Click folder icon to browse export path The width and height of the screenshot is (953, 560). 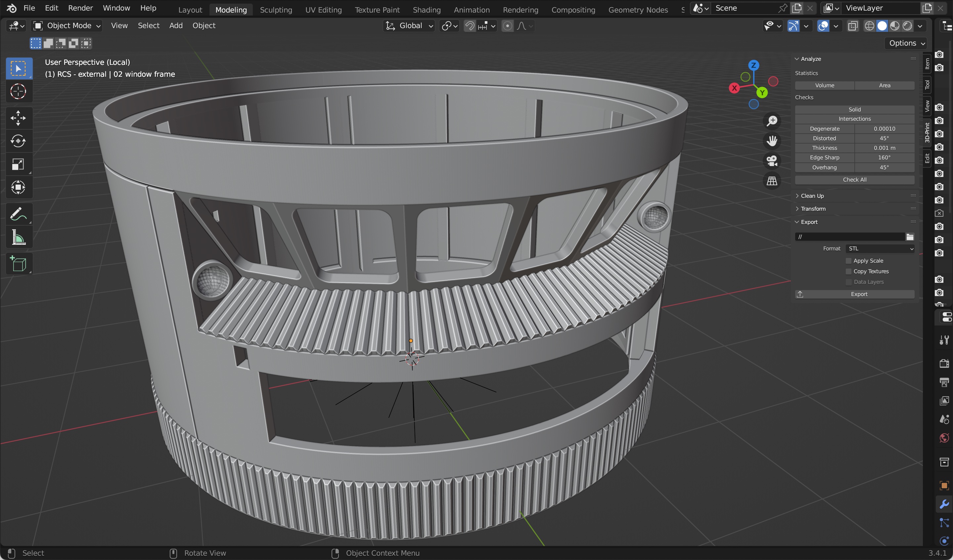(910, 237)
